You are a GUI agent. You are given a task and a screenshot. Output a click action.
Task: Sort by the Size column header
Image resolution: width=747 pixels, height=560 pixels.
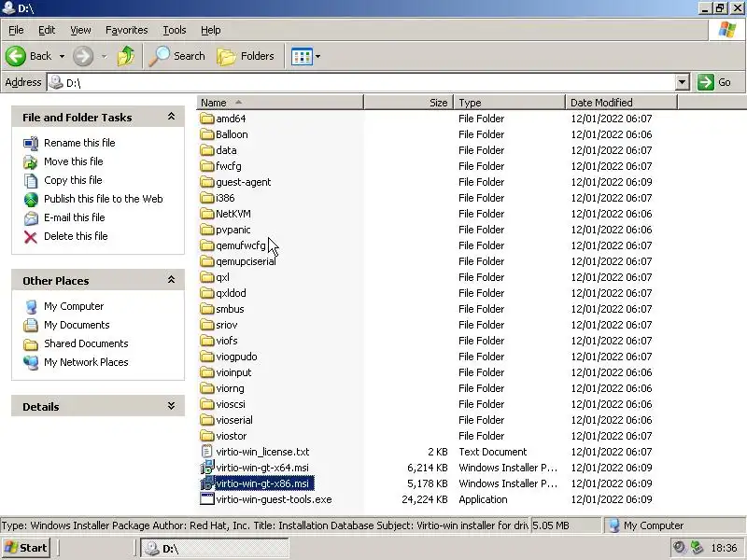[408, 103]
